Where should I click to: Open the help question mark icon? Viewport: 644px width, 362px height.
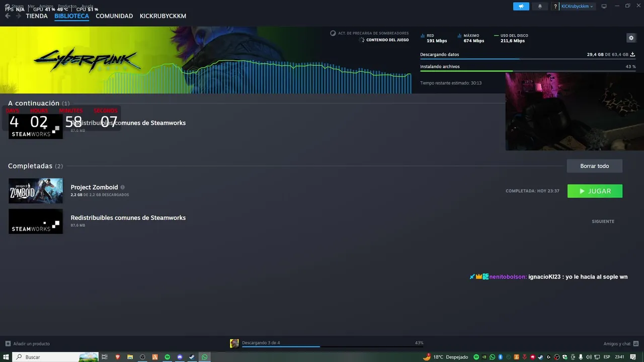pyautogui.click(x=555, y=6)
